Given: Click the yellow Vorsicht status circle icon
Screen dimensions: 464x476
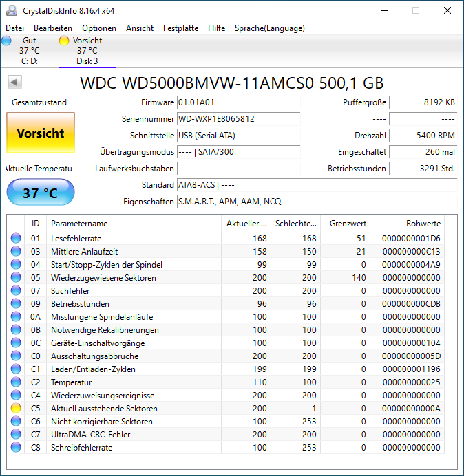Looking at the screenshot, I should (64, 41).
